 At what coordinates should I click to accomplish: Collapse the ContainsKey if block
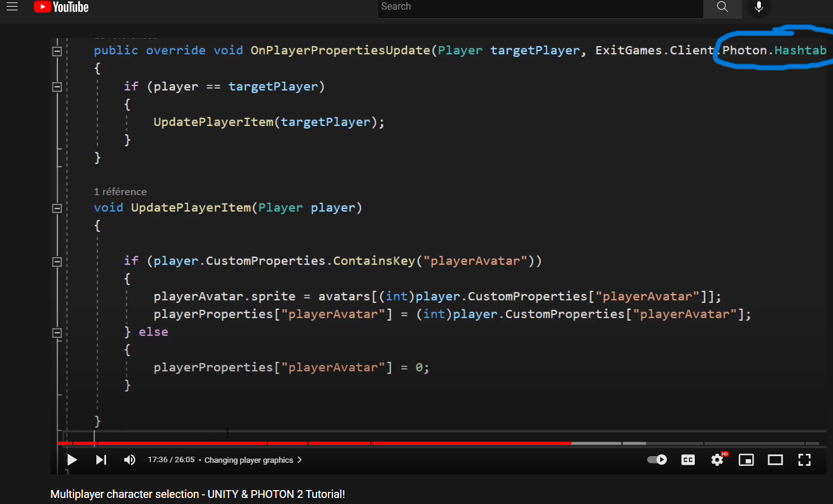57,262
